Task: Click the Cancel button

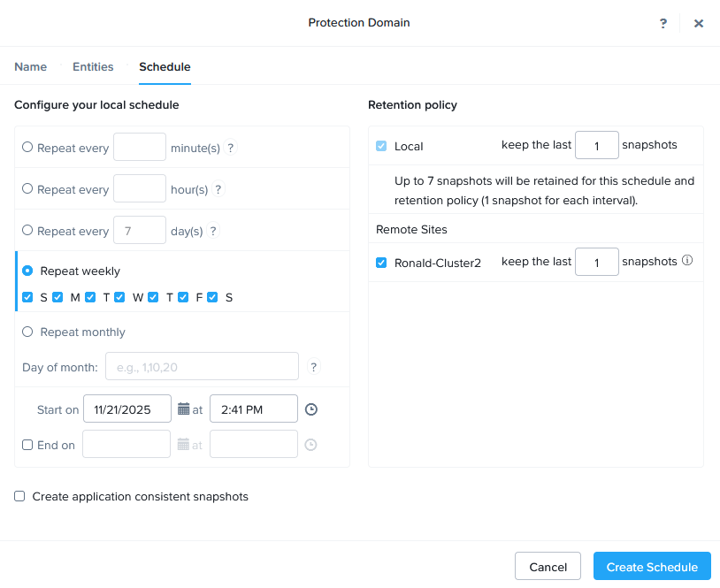Action: (x=548, y=567)
